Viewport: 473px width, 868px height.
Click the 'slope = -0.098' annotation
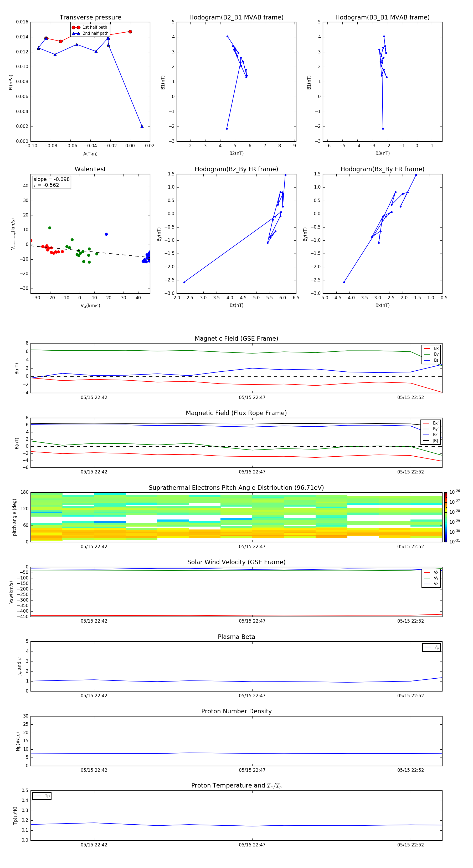tap(52, 179)
